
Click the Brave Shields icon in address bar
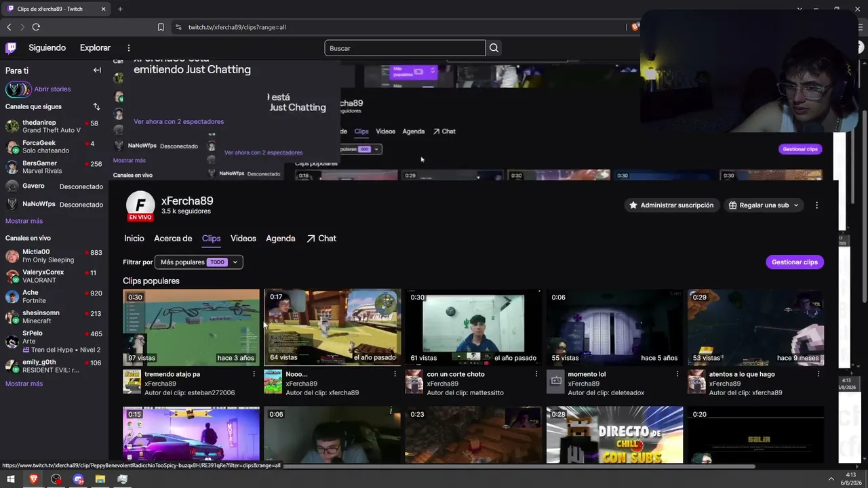point(635,27)
